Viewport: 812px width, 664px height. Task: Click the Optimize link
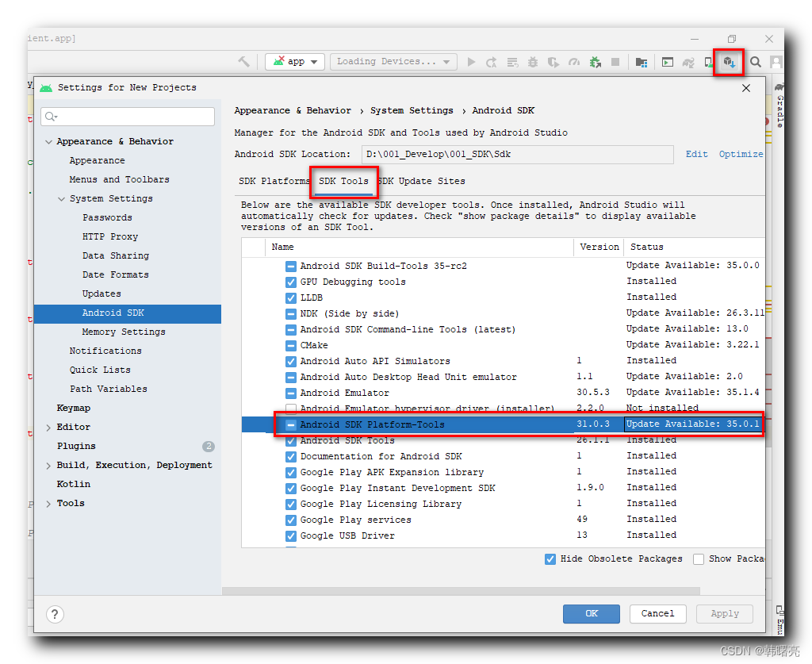click(741, 154)
